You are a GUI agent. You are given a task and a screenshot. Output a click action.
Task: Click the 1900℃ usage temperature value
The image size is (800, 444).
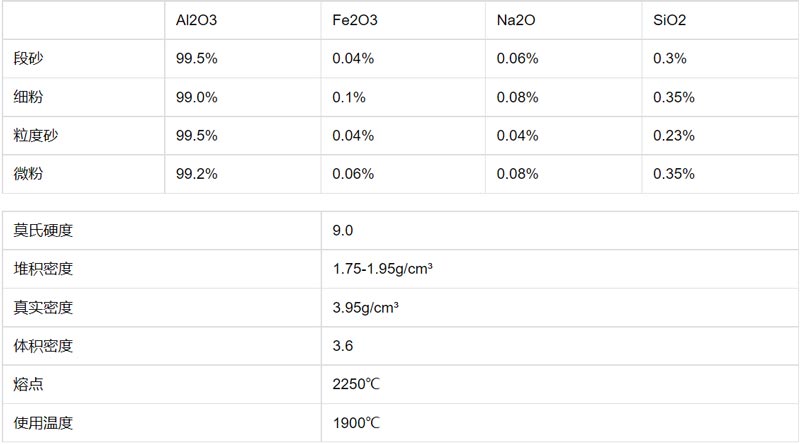coord(356,422)
